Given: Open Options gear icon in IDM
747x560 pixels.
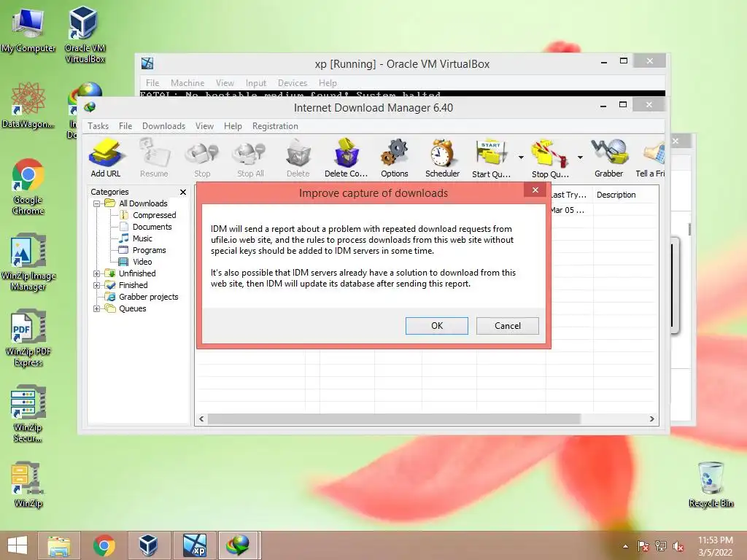Looking at the screenshot, I should (x=395, y=158).
